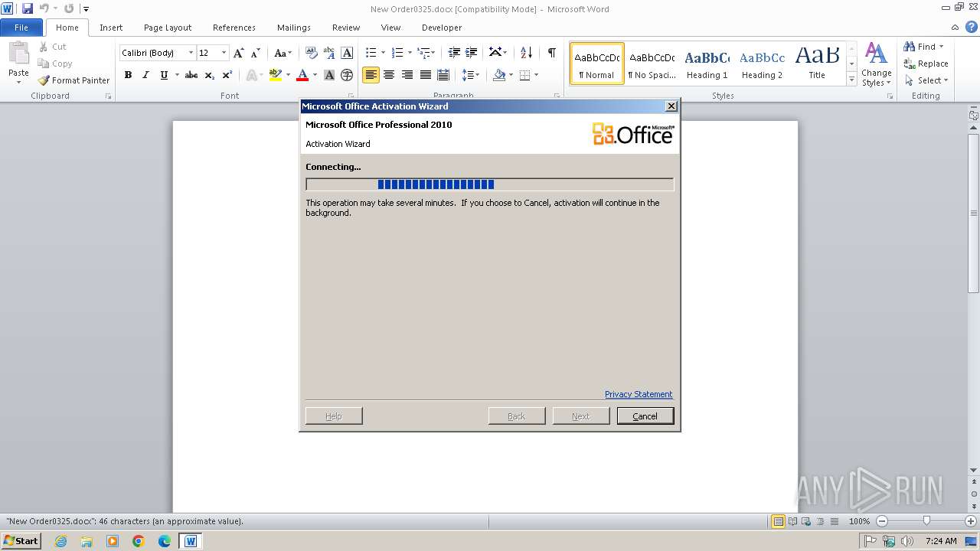Viewport: 980px width, 551px height.
Task: Apply Italic formatting
Action: pos(145,75)
